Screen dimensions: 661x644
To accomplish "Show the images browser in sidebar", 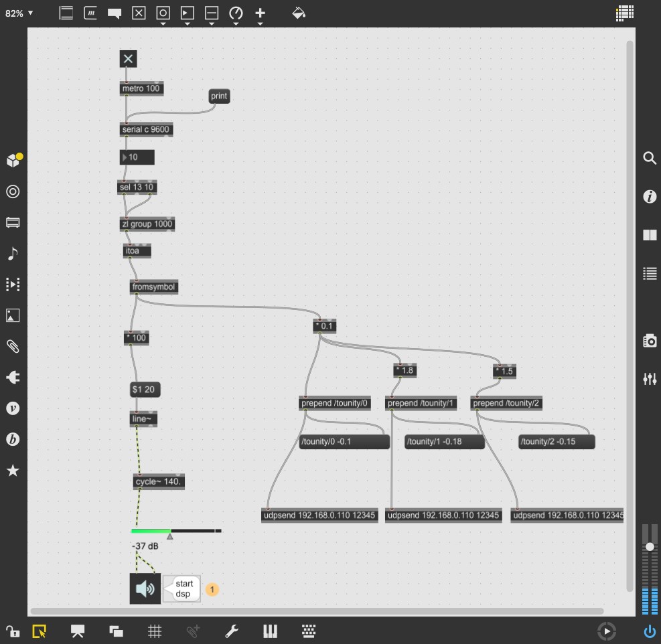I will point(13,315).
